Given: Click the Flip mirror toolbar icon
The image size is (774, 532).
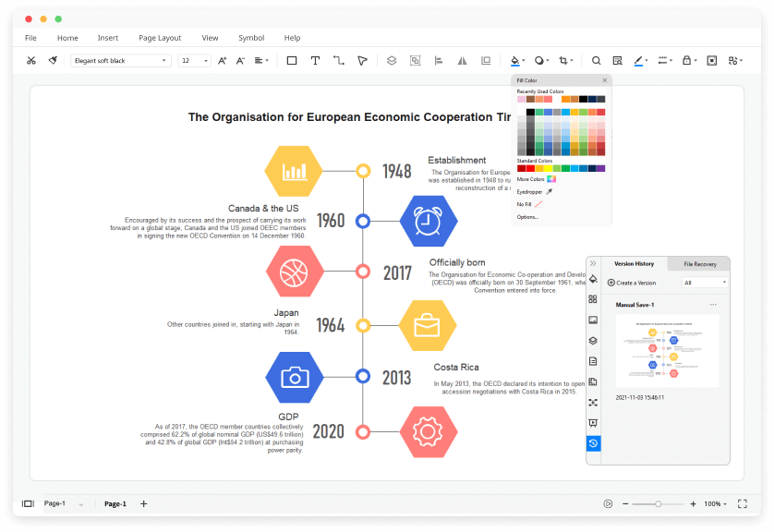Looking at the screenshot, I should tap(462, 60).
